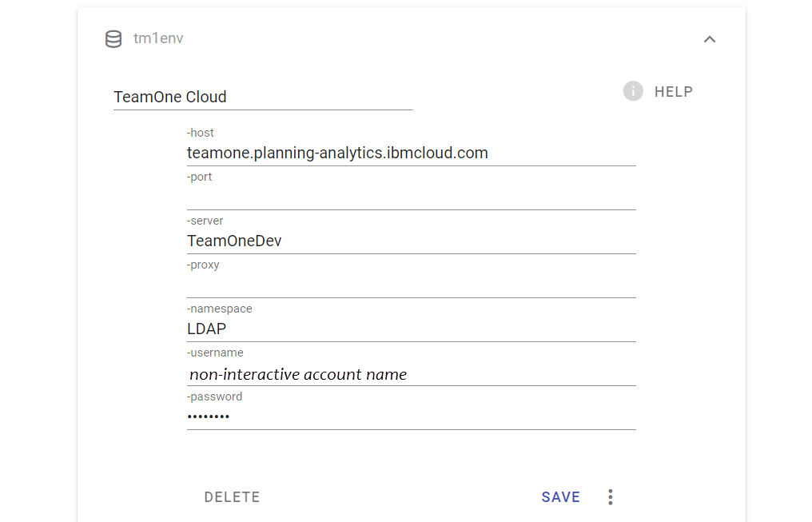Click the -namespace field containing LDAP
The height and width of the screenshot is (522, 812).
click(411, 329)
